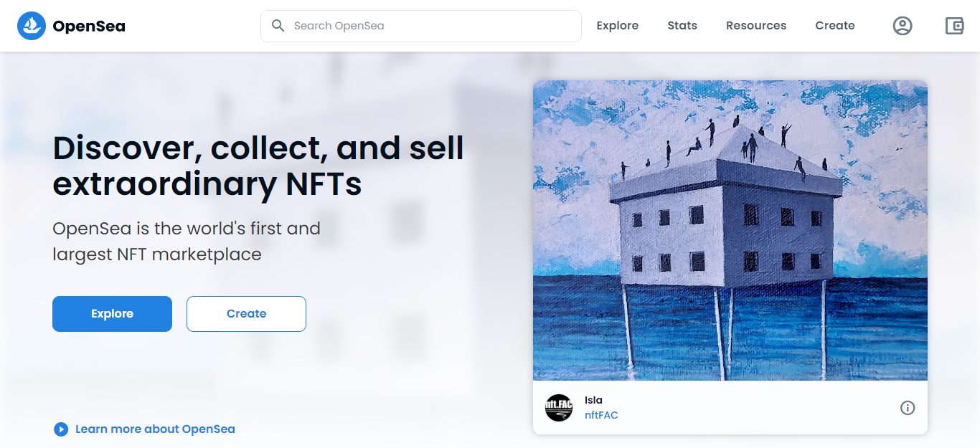Screen dimensions: 980x448
Task: Open the account profile icon
Action: click(903, 26)
